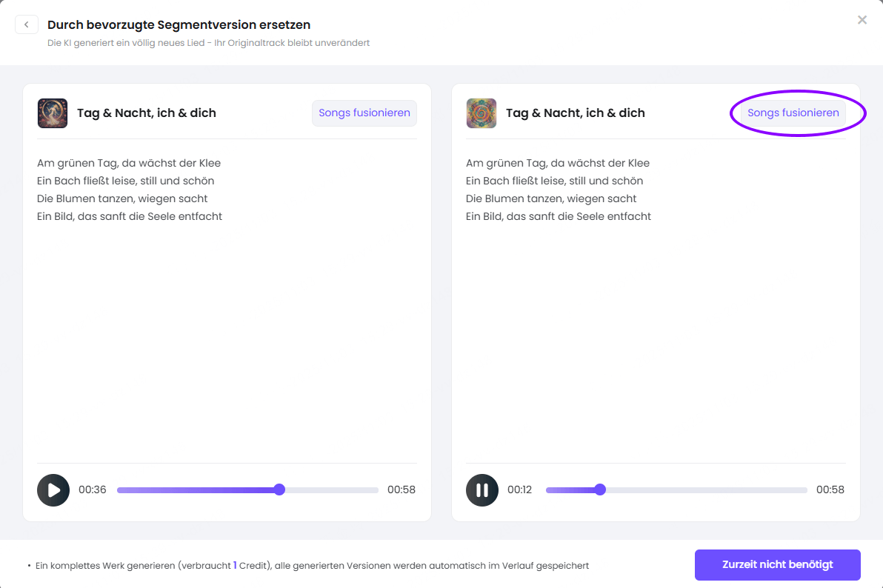Play the left song version

(x=53, y=490)
